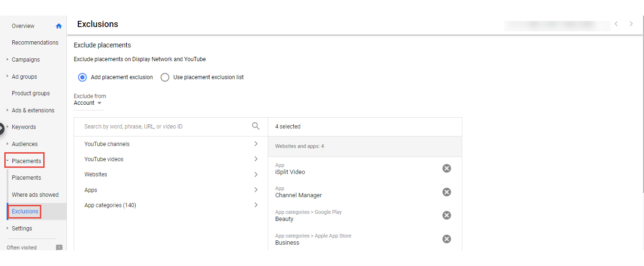Expand the collapsed side panel arrow

click(x=1, y=128)
